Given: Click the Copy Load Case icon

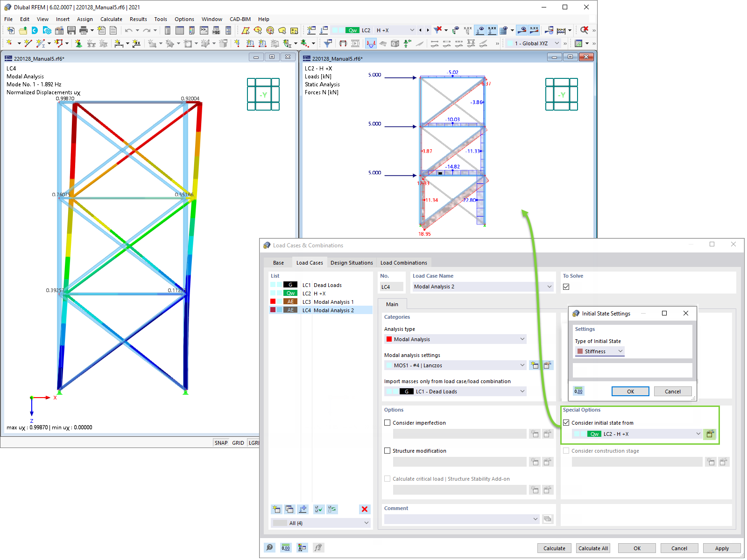Looking at the screenshot, I should [x=289, y=509].
